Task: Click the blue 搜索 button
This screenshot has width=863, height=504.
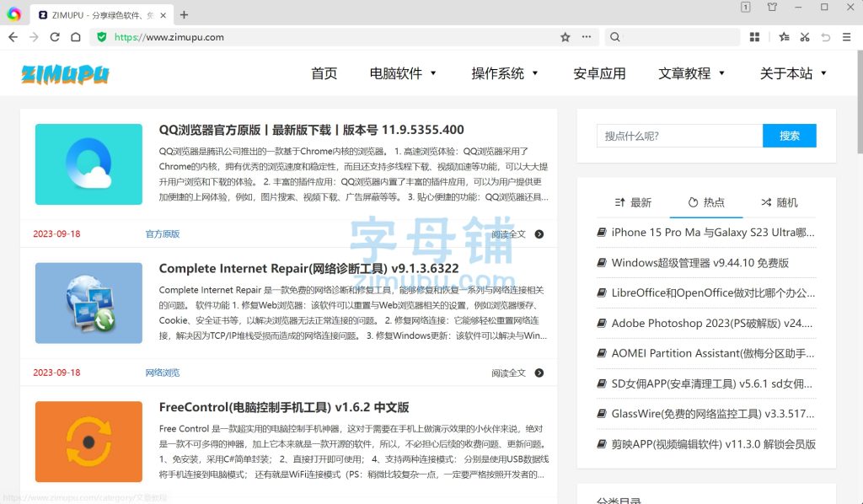Action: coord(789,136)
